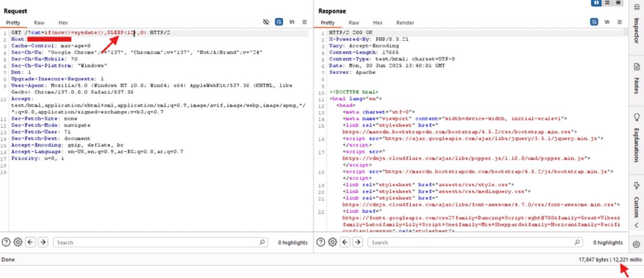Click the 'Response' panel heading
This screenshot has width=644, height=278.
[x=332, y=11]
